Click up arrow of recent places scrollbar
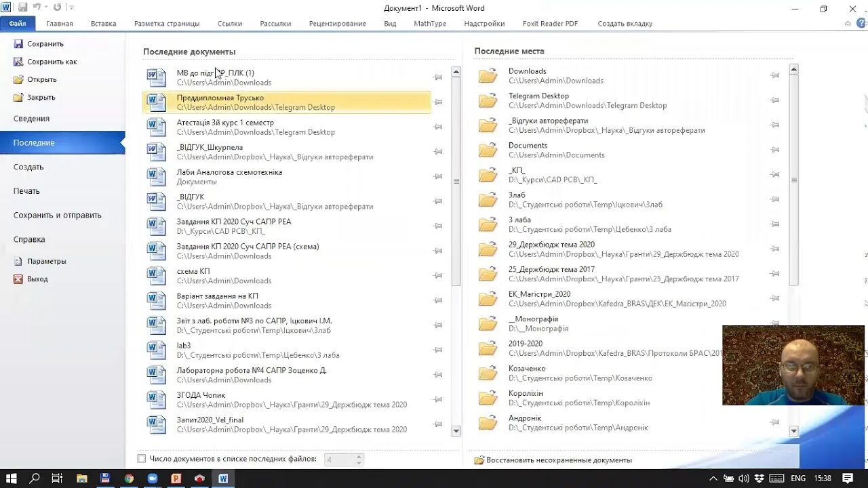Image resolution: width=868 pixels, height=488 pixels. click(793, 69)
